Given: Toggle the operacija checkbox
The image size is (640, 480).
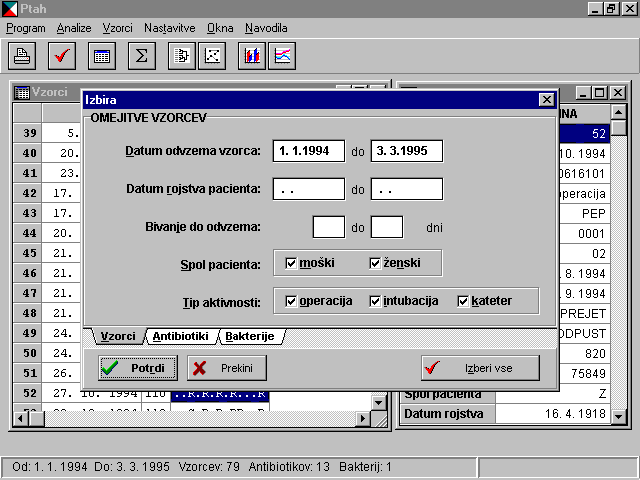Looking at the screenshot, I should [291, 301].
